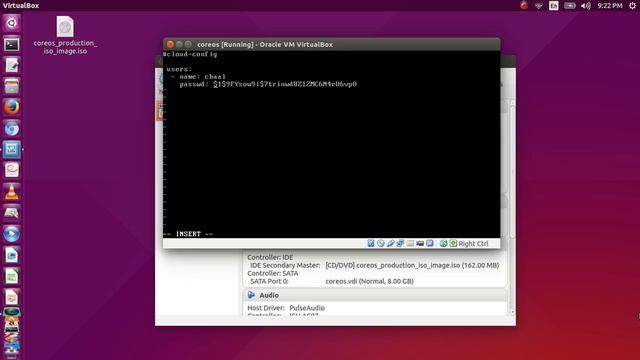640x360 pixels.
Task: Select the active VirtualBox launcher icon
Action: 11,150
